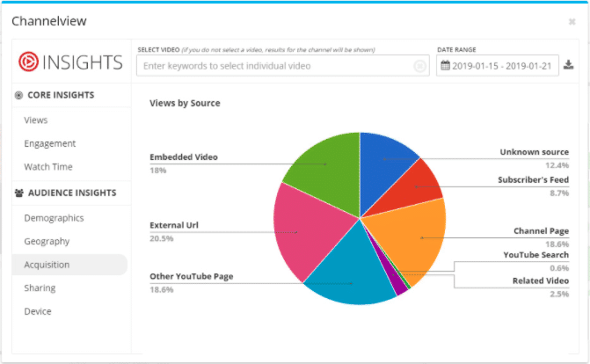Click the Views by Source heading

click(185, 103)
